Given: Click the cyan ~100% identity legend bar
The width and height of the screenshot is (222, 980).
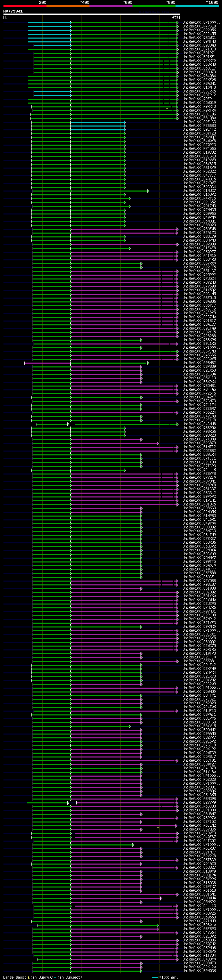Looking at the screenshot, I should 197,7.
